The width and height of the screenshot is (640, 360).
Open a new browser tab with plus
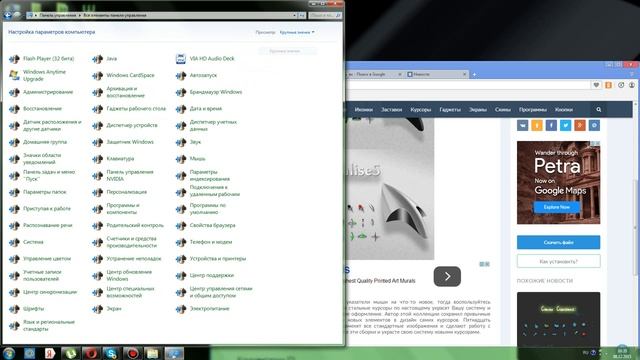(x=474, y=74)
